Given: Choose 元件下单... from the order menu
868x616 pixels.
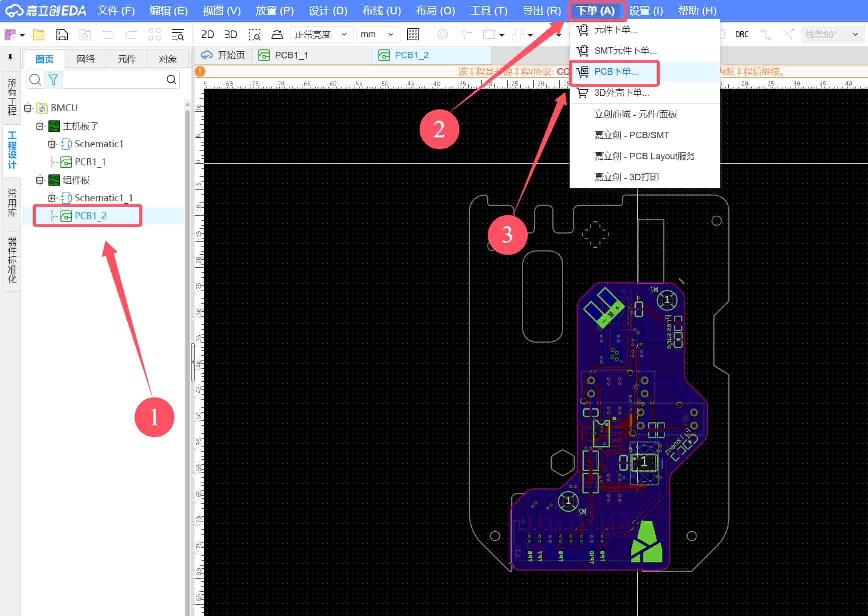Looking at the screenshot, I should [645, 30].
